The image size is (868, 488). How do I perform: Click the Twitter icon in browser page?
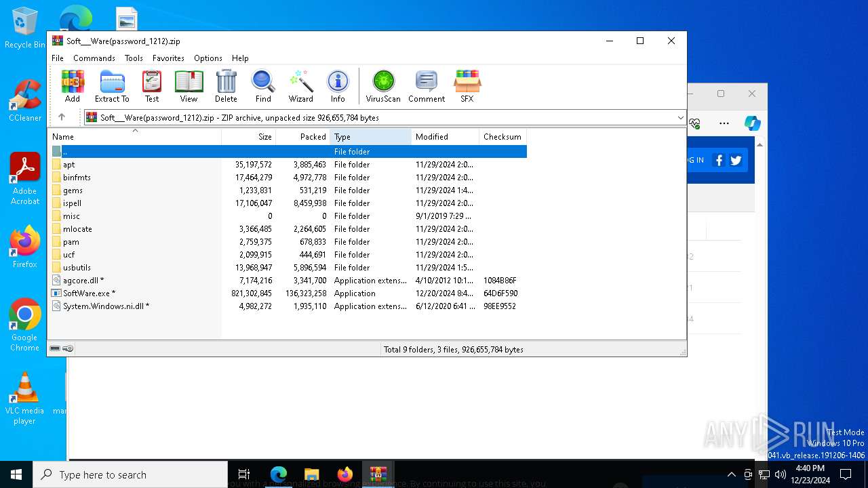click(736, 161)
